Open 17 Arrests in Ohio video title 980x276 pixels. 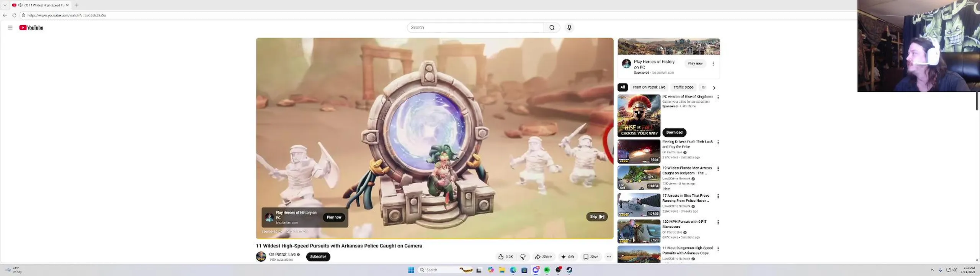pos(686,198)
